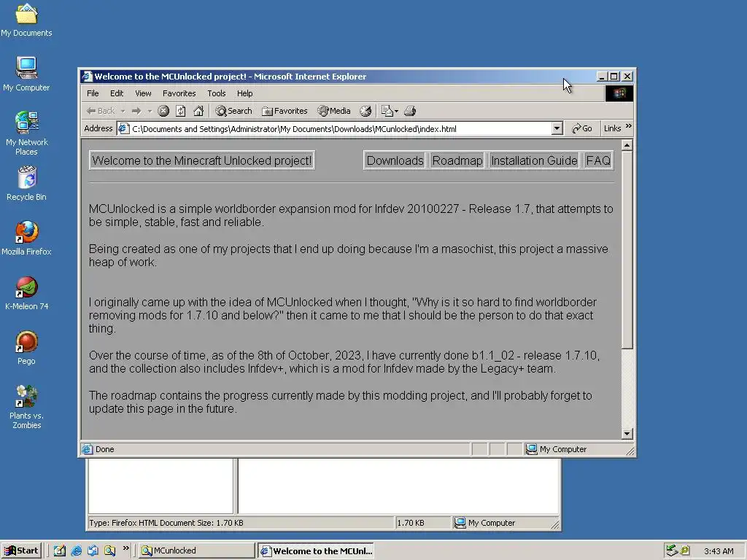The width and height of the screenshot is (747, 560).
Task: Click the Forward arrow button
Action: pos(136,111)
